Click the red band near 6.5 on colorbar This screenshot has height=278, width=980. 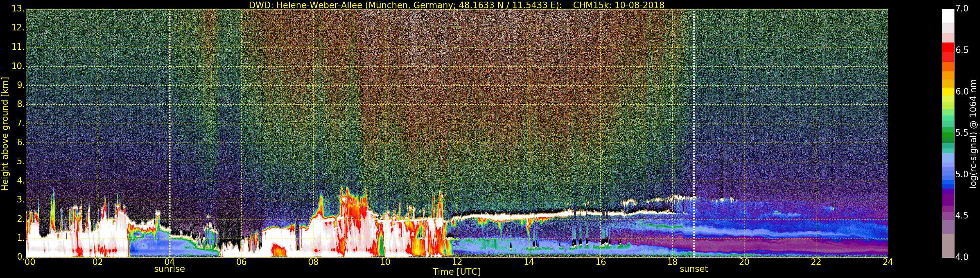pos(948,49)
